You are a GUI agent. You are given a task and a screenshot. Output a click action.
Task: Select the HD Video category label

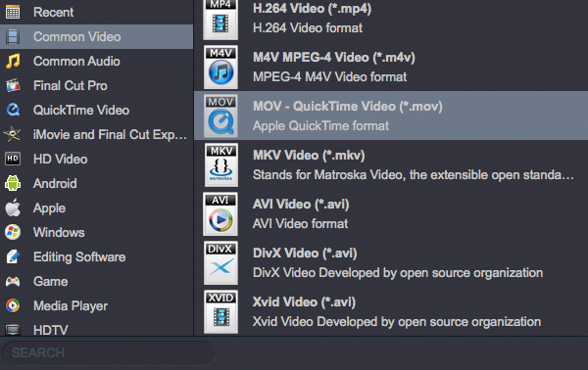61,160
